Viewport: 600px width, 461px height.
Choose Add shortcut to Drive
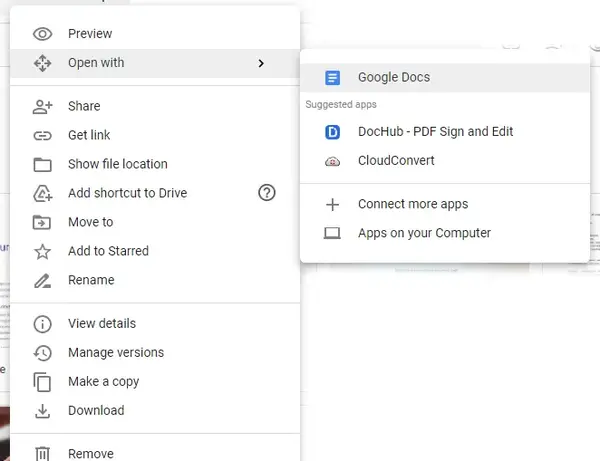[x=155, y=193]
